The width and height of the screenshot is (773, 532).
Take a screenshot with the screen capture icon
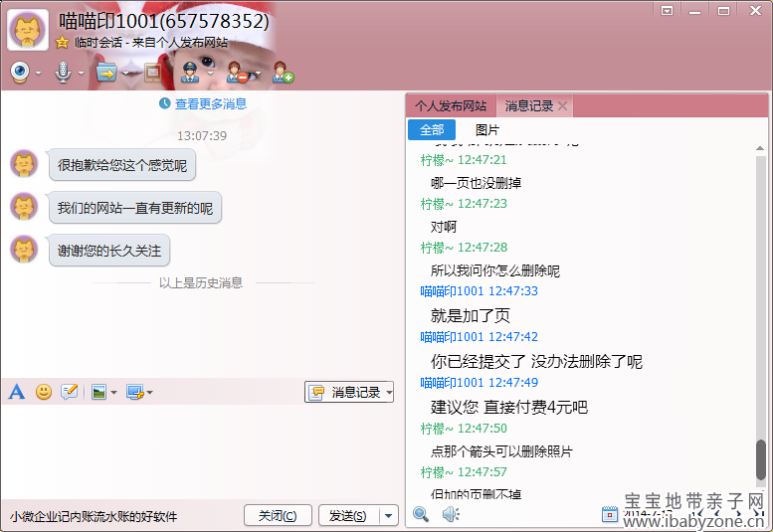tap(134, 392)
